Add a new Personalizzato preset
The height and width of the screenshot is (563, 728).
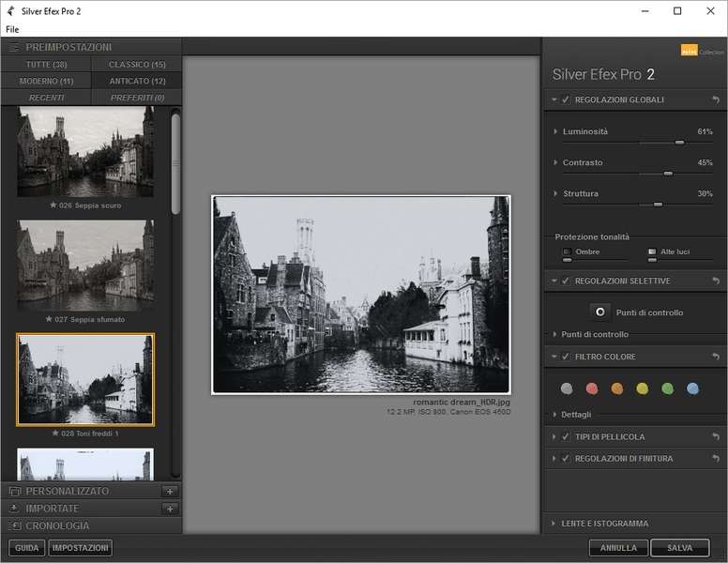(170, 491)
